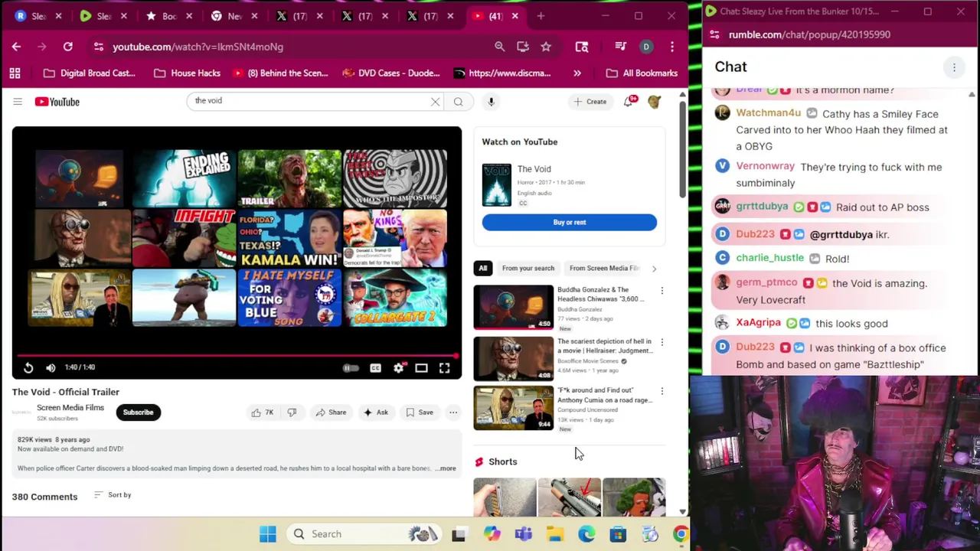Viewport: 980px width, 551px height.
Task: Expand the hidden bookmarks chevron
Action: (x=577, y=73)
